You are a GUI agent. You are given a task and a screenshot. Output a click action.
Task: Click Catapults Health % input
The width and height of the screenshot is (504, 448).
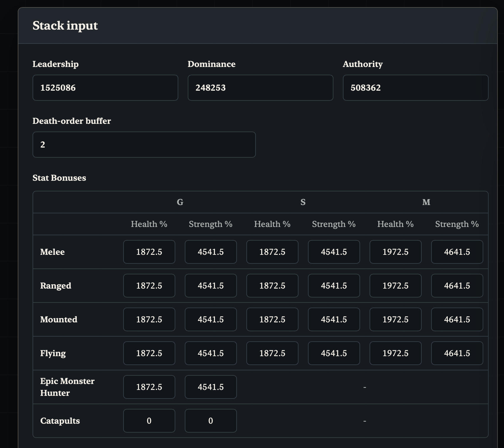coord(149,421)
